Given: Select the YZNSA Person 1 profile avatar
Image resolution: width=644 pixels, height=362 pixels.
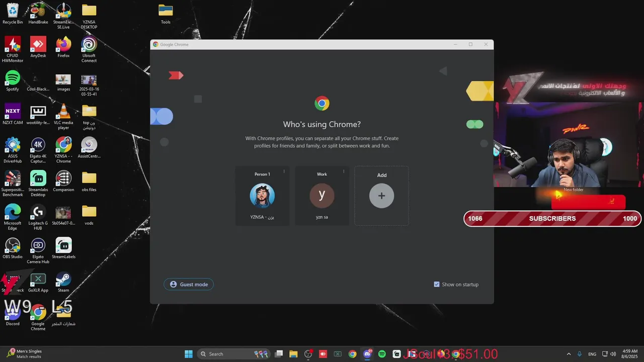Looking at the screenshot, I should (x=262, y=196).
